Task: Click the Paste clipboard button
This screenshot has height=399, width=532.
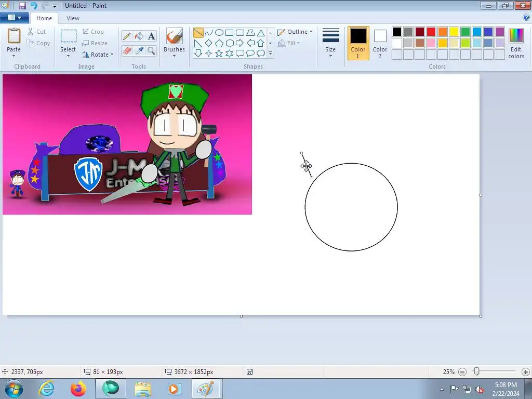Action: 14,36
